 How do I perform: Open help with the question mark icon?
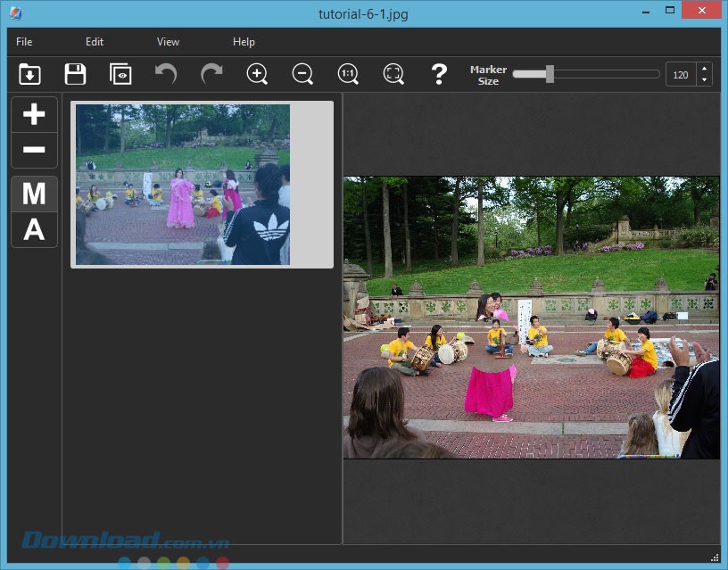coord(438,74)
